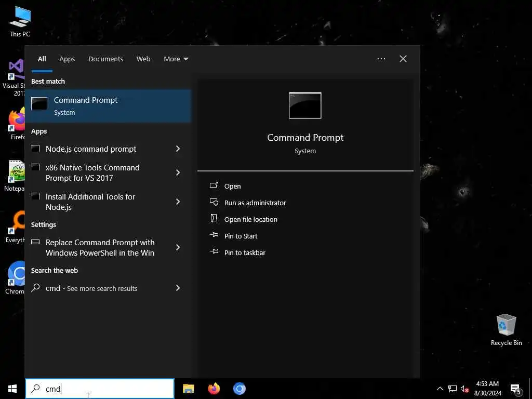Open the Windows Start menu
The image size is (532, 399).
pos(12,389)
